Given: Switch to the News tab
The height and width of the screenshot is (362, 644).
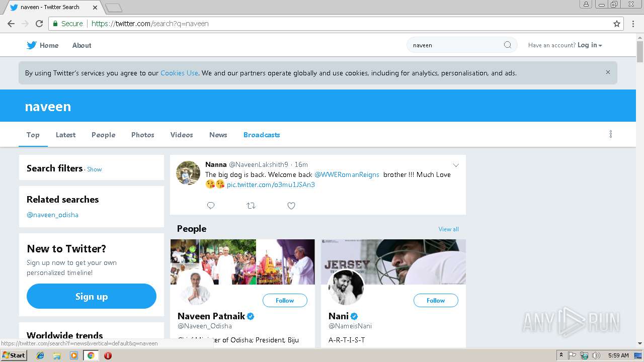Looking at the screenshot, I should pos(218,135).
